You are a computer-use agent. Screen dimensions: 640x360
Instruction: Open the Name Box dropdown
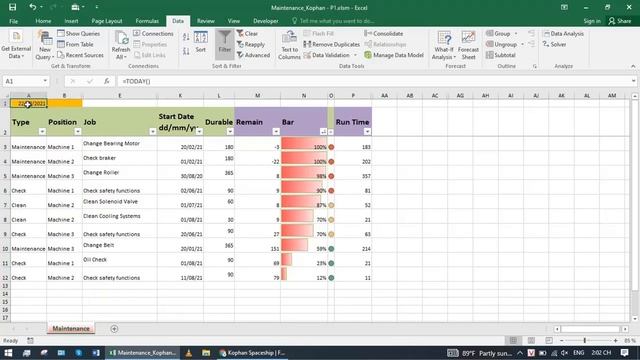(45, 81)
